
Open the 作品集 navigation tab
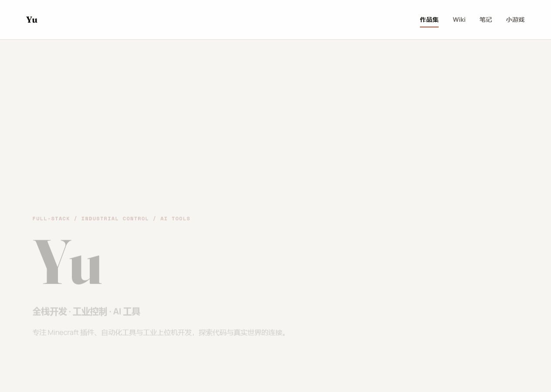[429, 20]
